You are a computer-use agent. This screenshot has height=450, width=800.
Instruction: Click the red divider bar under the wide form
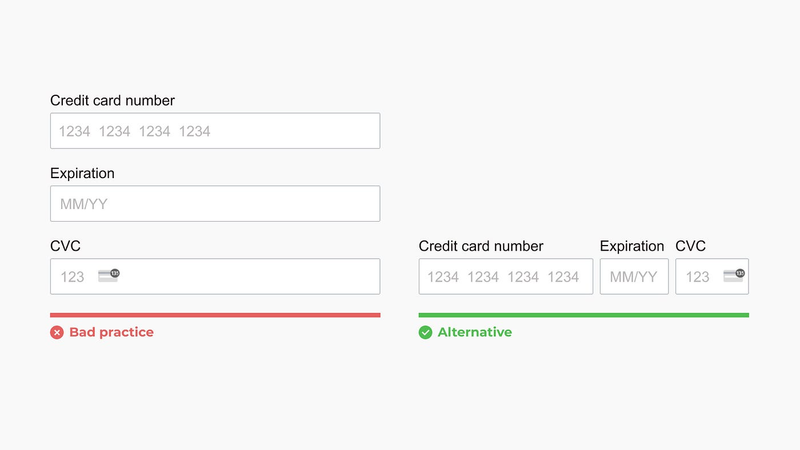point(215,315)
